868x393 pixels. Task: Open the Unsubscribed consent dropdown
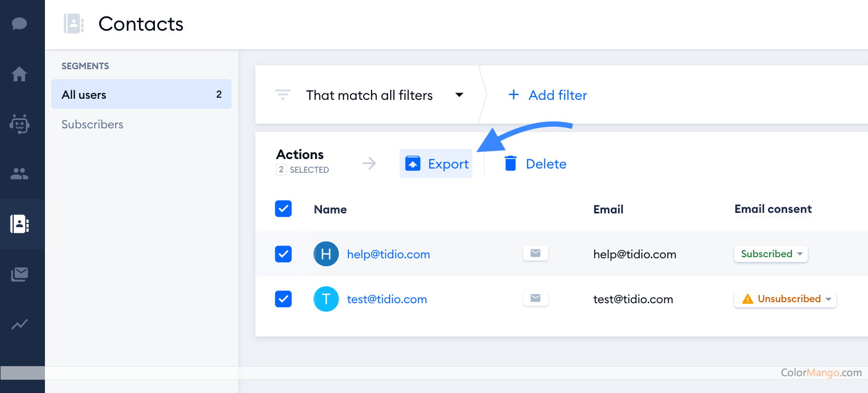pyautogui.click(x=785, y=299)
